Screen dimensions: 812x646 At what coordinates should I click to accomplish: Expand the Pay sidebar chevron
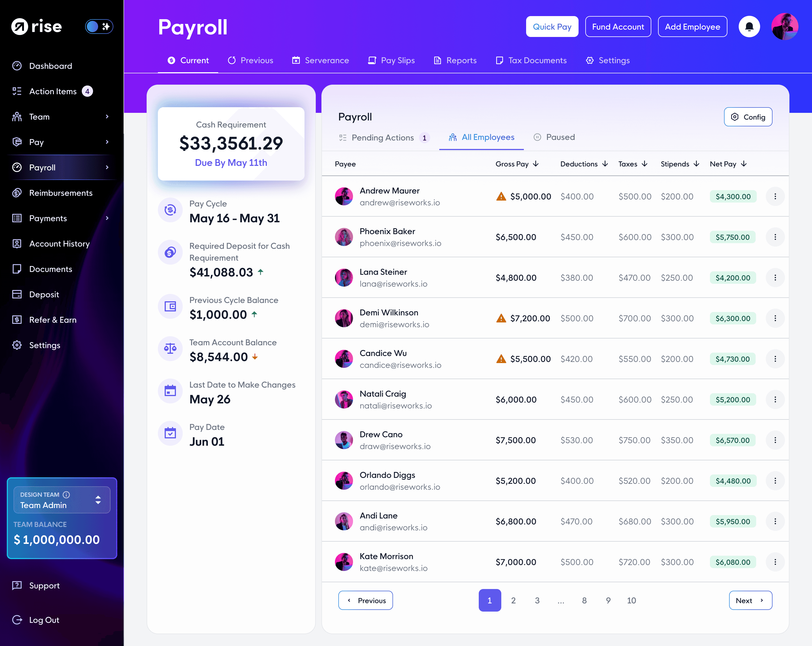click(107, 142)
